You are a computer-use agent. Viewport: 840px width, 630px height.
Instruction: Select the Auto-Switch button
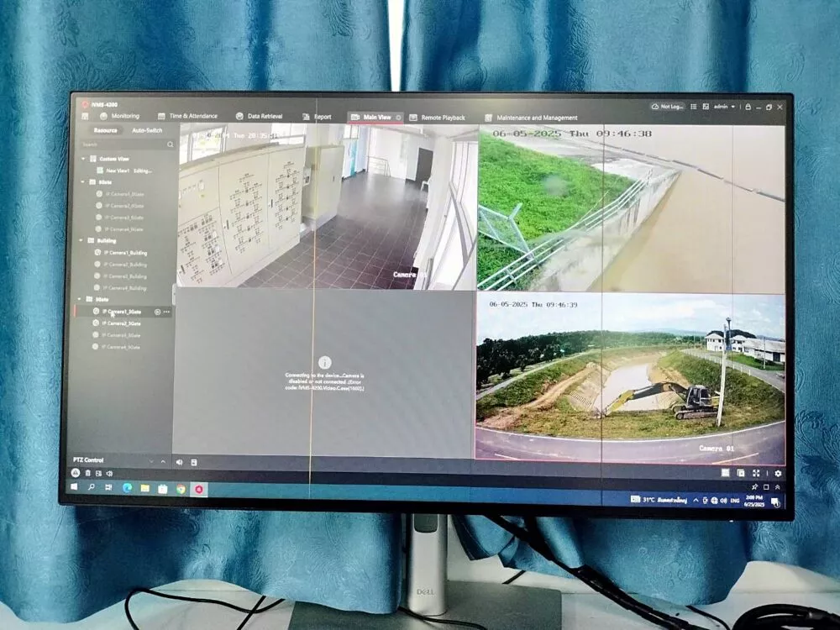point(146,130)
